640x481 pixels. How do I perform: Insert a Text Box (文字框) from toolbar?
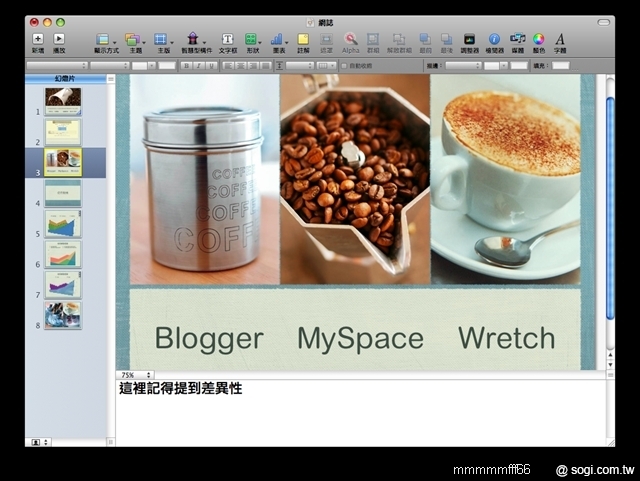point(227,40)
